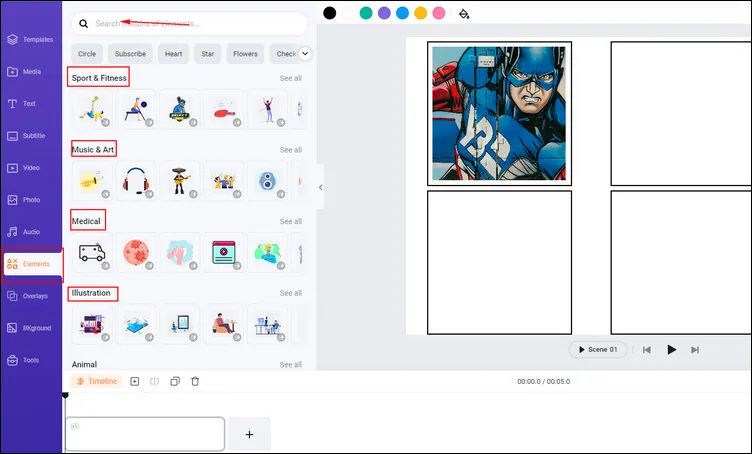
Task: Select the Subscribe tag chip
Action: (130, 54)
